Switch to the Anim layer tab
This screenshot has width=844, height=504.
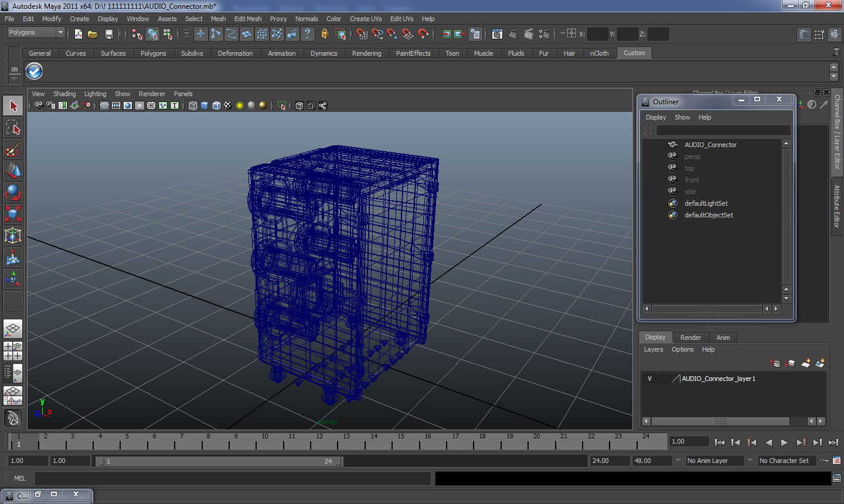click(723, 338)
